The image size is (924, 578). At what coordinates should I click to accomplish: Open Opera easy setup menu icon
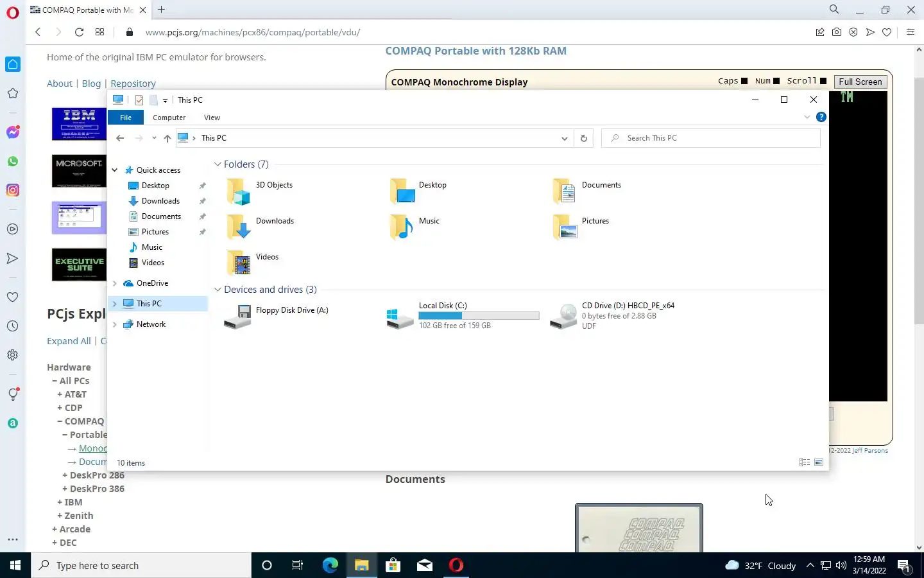910,32
